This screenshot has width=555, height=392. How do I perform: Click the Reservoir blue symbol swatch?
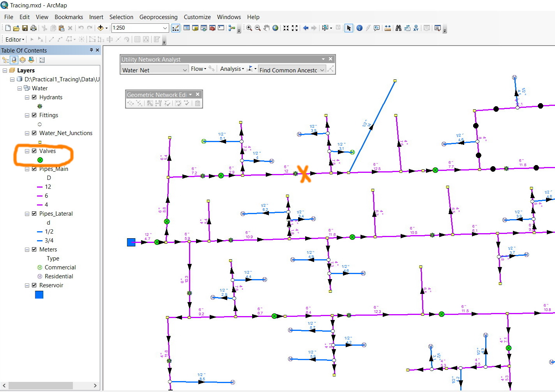[x=39, y=295]
